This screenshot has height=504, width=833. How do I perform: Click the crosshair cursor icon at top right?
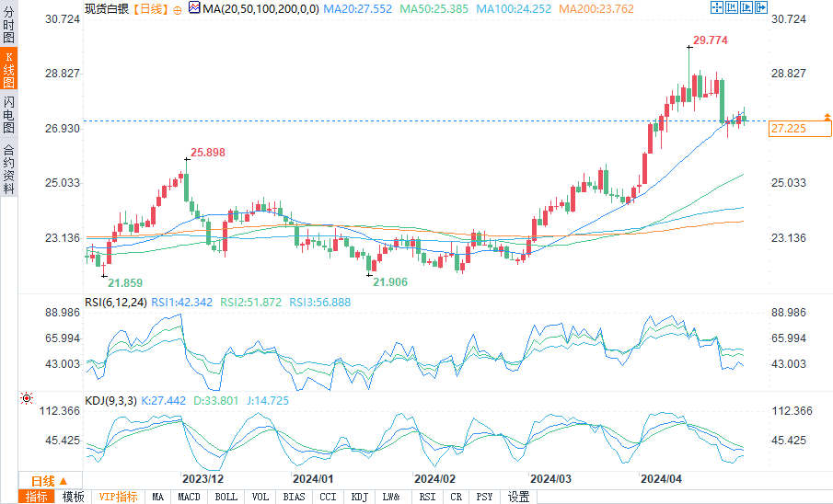[716, 7]
